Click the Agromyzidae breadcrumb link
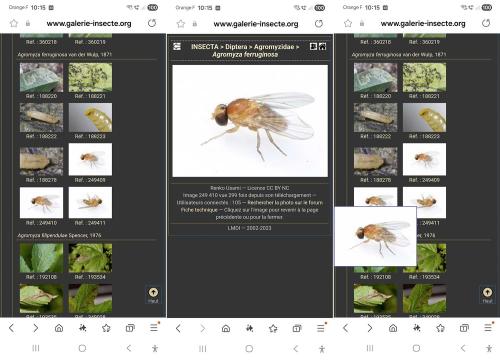The height and width of the screenshot is (360, 500). coord(274,47)
